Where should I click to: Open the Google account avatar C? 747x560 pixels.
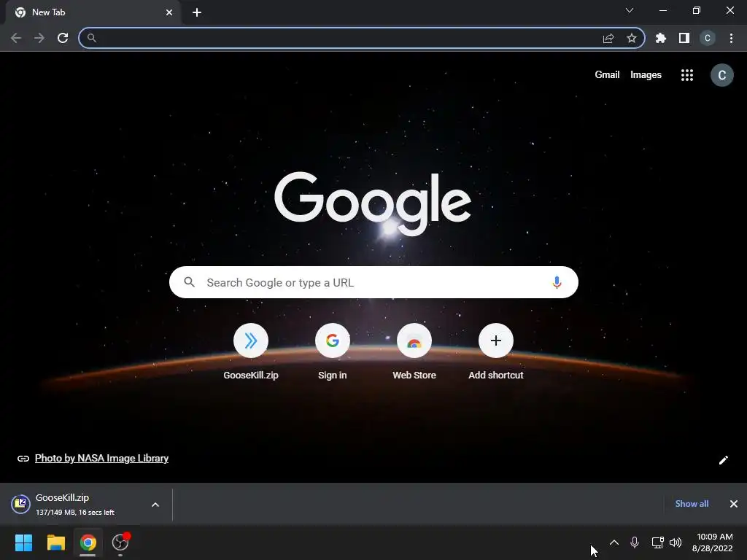pyautogui.click(x=722, y=75)
